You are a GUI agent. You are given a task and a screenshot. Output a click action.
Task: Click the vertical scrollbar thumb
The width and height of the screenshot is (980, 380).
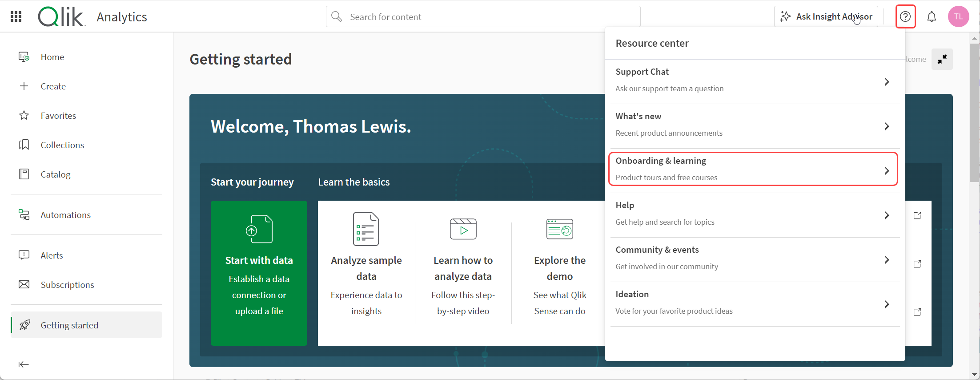click(x=975, y=113)
